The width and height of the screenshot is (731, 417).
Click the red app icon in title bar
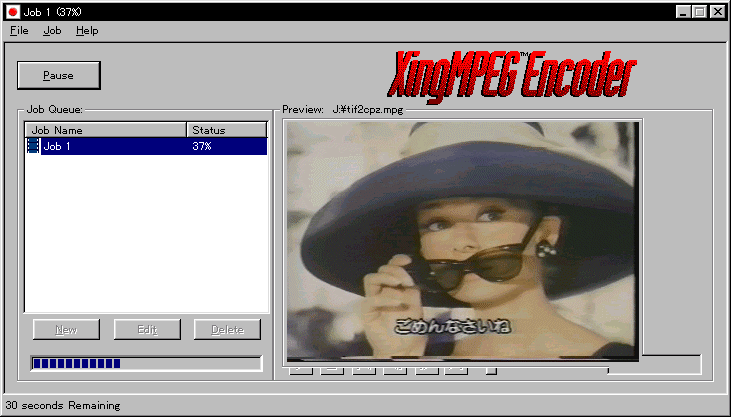point(13,12)
